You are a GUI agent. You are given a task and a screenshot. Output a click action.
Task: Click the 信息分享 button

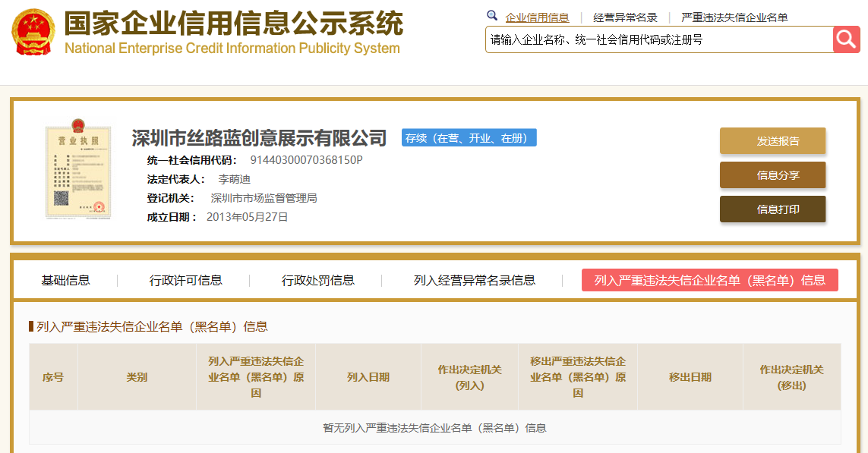(x=772, y=175)
